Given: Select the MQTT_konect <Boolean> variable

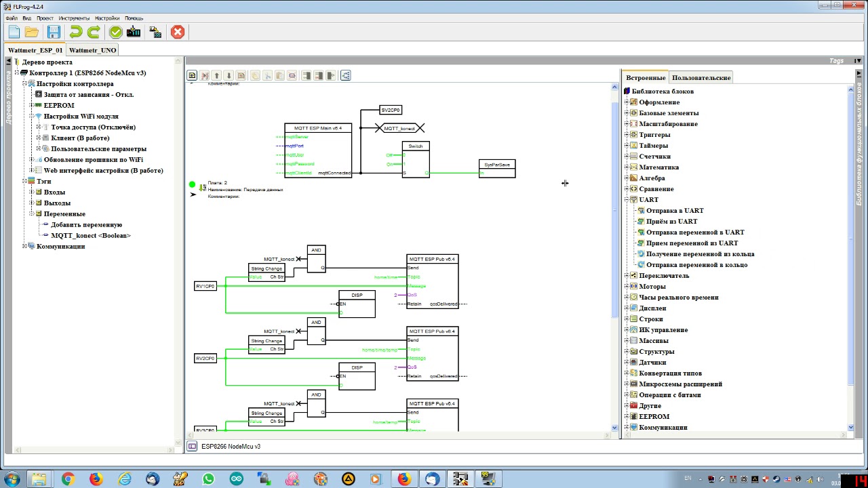Looking at the screenshot, I should 91,236.
